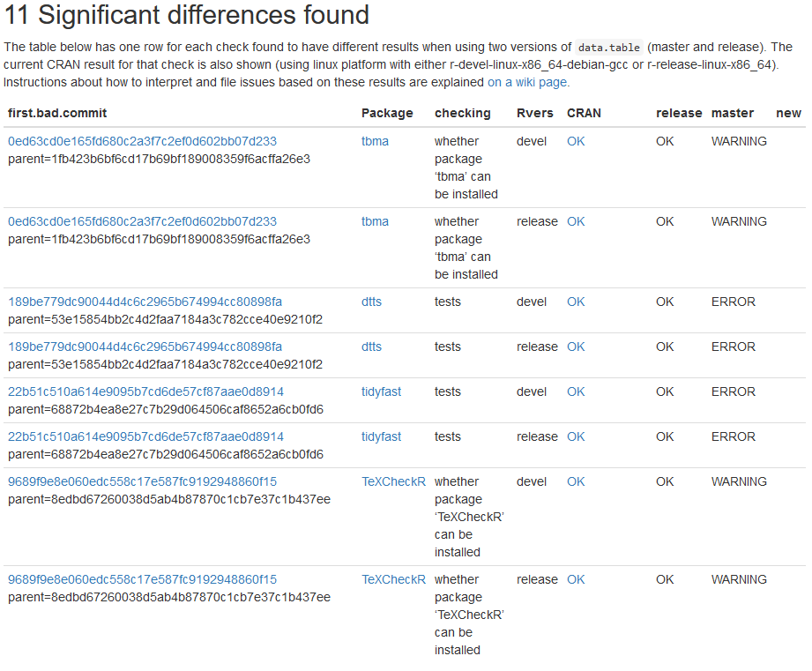The height and width of the screenshot is (671, 812).
Task: Click the checking column header
Action: pyautogui.click(x=462, y=113)
